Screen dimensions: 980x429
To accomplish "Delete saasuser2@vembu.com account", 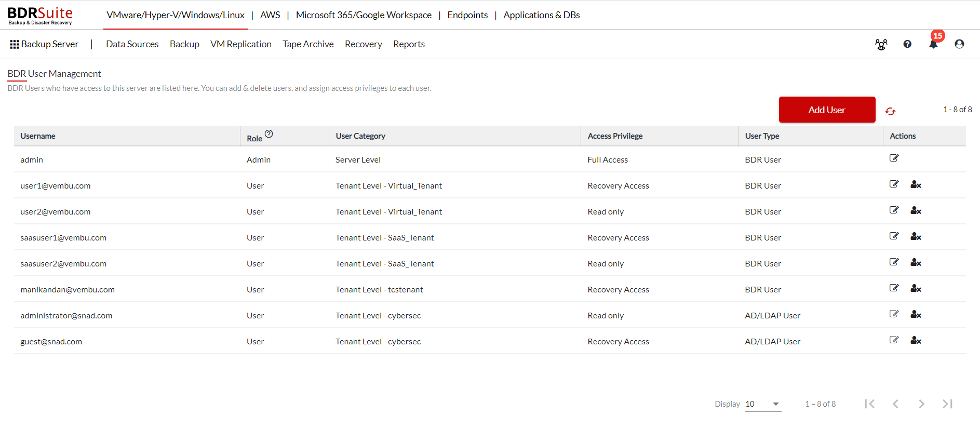I will pyautogui.click(x=916, y=262).
